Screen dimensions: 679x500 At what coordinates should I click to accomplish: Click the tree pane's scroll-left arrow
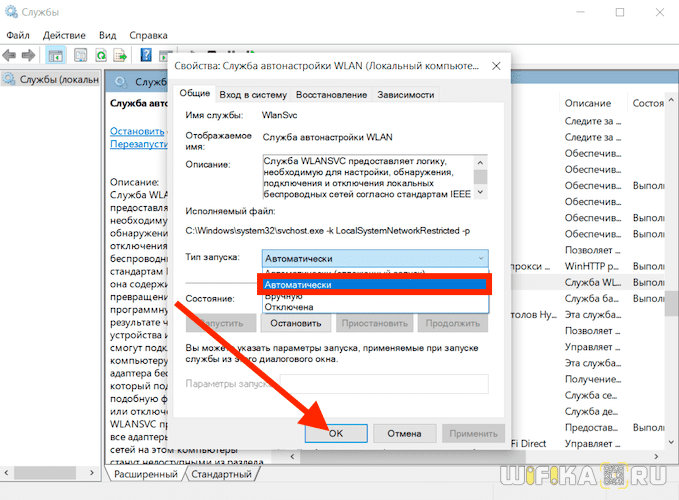point(6,473)
